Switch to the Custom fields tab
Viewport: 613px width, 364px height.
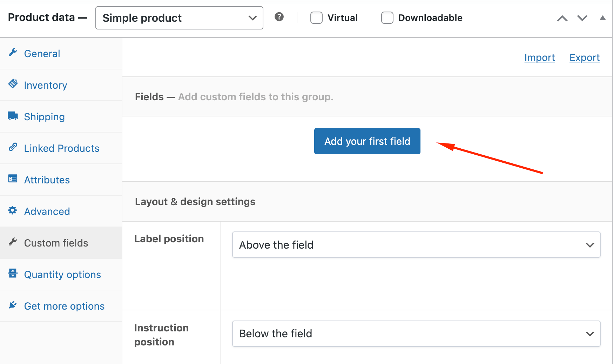coord(56,242)
